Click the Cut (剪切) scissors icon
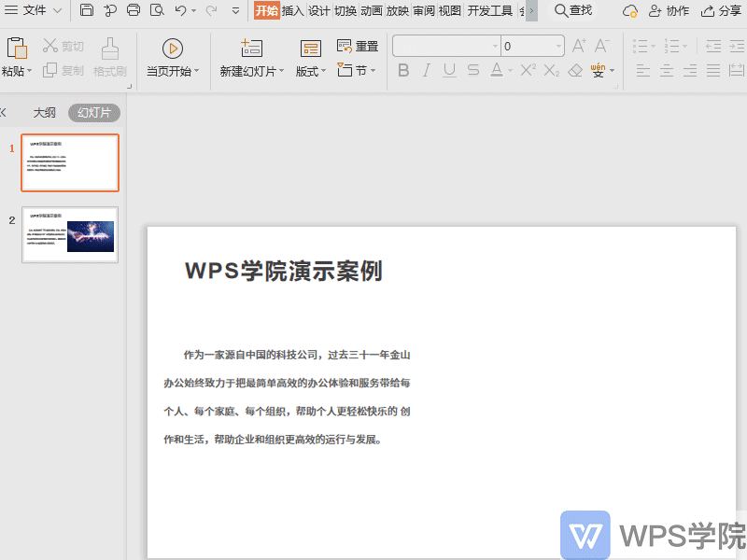 (50, 46)
